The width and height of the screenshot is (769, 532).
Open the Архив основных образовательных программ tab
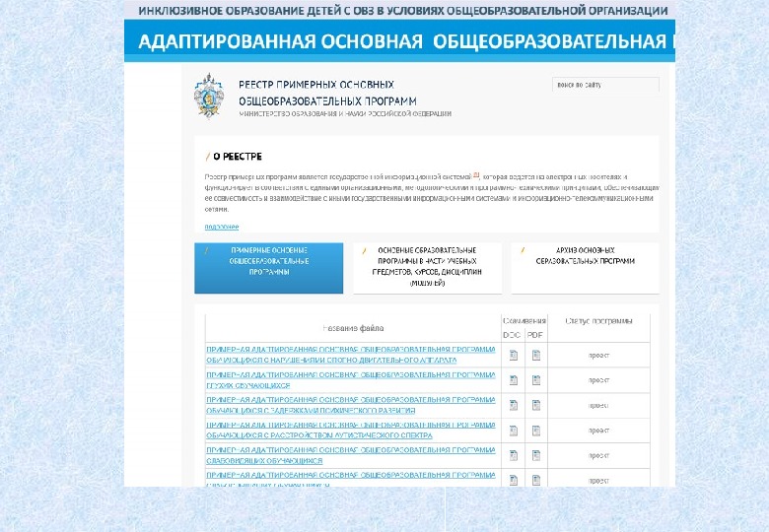tap(585, 268)
